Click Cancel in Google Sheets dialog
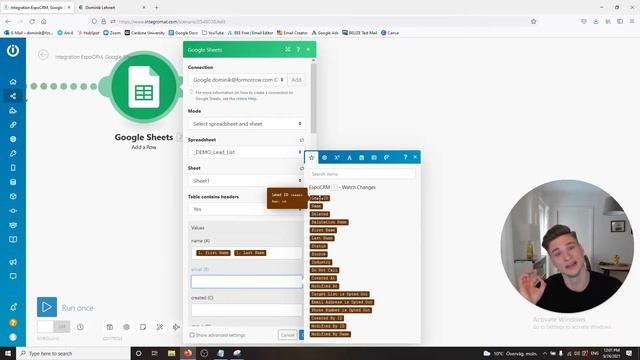The image size is (640, 360). (287, 335)
